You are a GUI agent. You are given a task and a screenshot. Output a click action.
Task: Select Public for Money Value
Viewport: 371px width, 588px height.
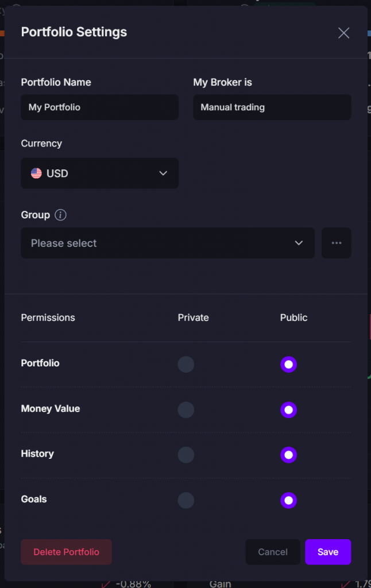[x=288, y=410]
